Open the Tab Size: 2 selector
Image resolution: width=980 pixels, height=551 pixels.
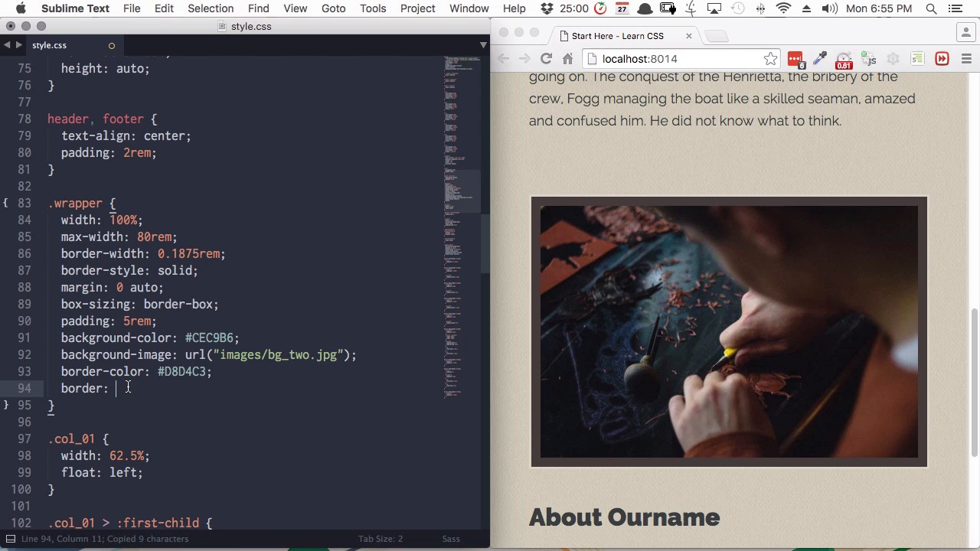point(381,539)
